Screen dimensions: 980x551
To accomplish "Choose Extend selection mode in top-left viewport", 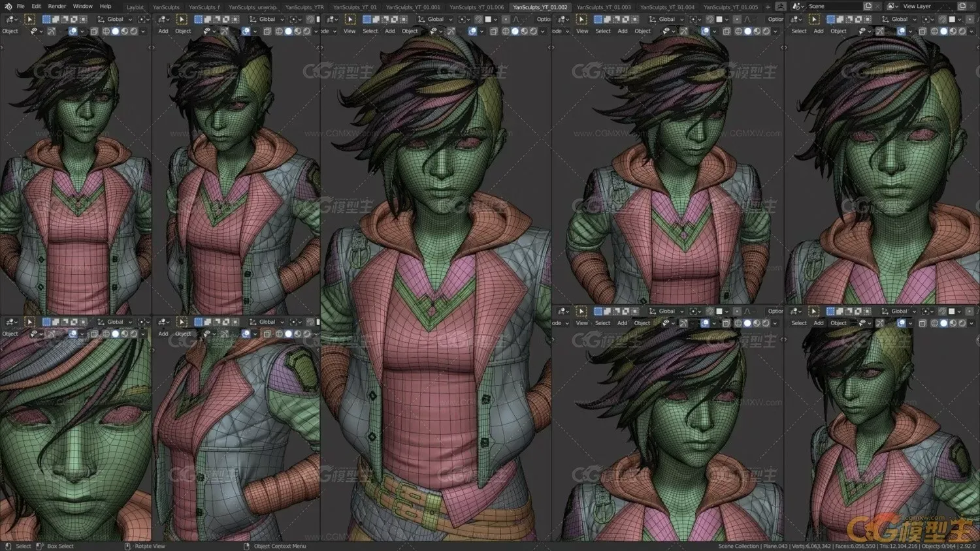I will (56, 20).
